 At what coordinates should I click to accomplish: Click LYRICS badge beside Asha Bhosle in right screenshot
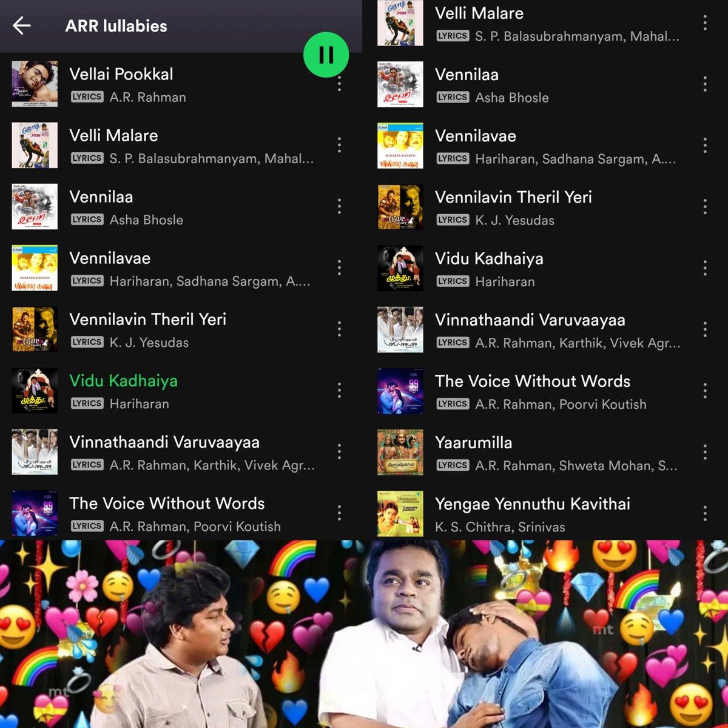[x=453, y=98]
